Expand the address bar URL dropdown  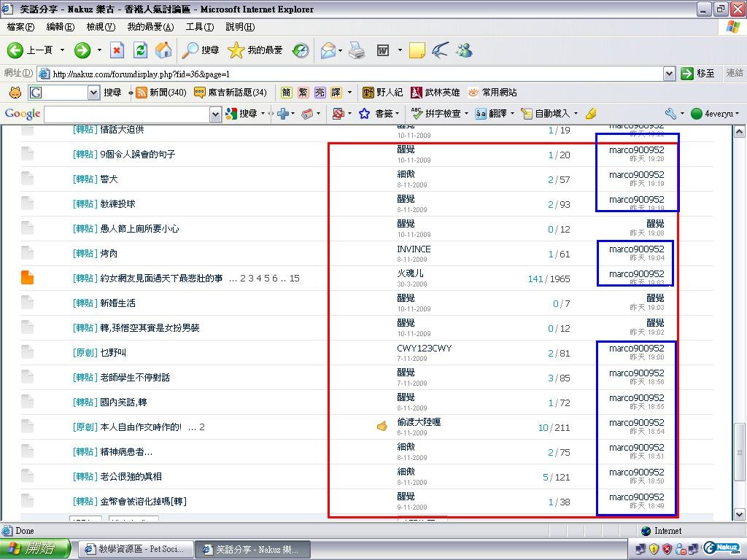[x=669, y=74]
